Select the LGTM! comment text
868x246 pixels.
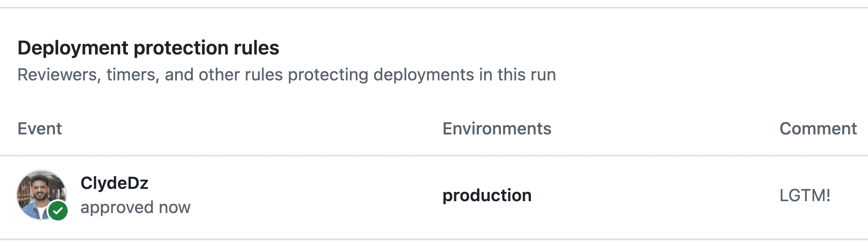(x=805, y=195)
